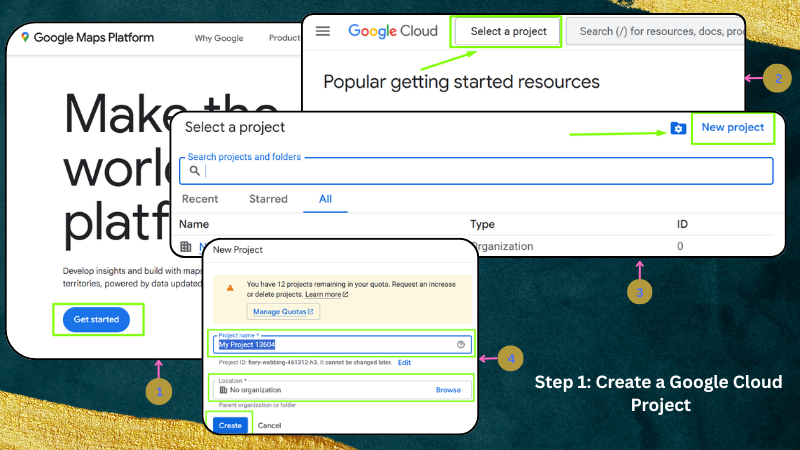Click the folder settings icon beside New project
Image resolution: width=800 pixels, height=450 pixels.
tap(678, 129)
